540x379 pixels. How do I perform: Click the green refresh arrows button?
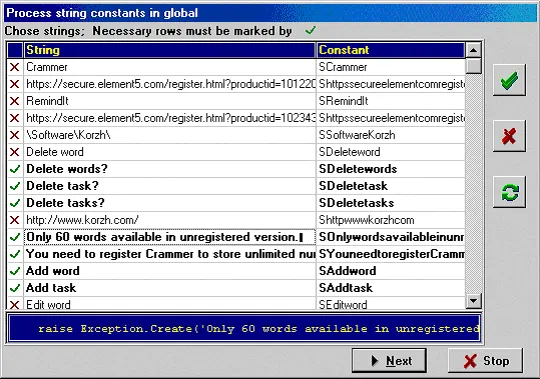tap(509, 192)
